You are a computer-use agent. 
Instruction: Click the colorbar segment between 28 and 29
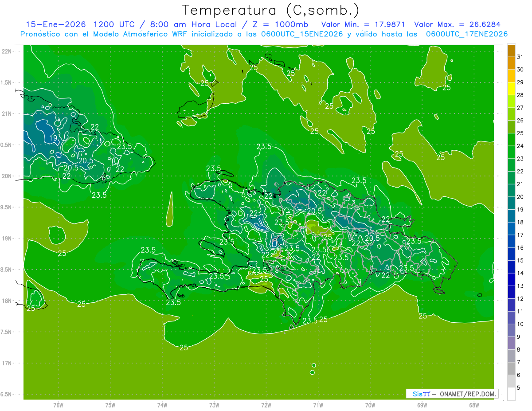(x=511, y=89)
